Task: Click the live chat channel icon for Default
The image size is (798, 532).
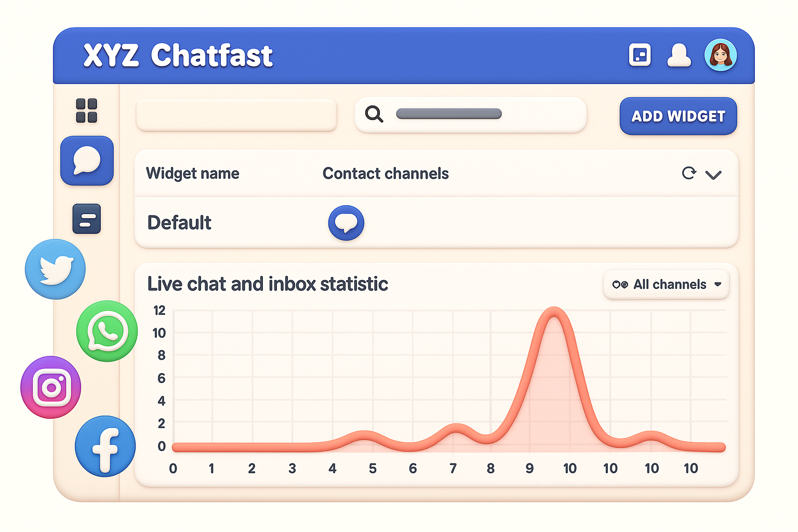Action: pos(346,223)
